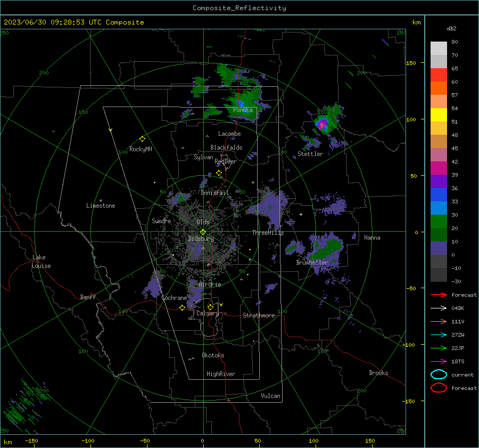Select the red swatch in dBZ scale
Screen dimensions: 479x448
point(439,75)
